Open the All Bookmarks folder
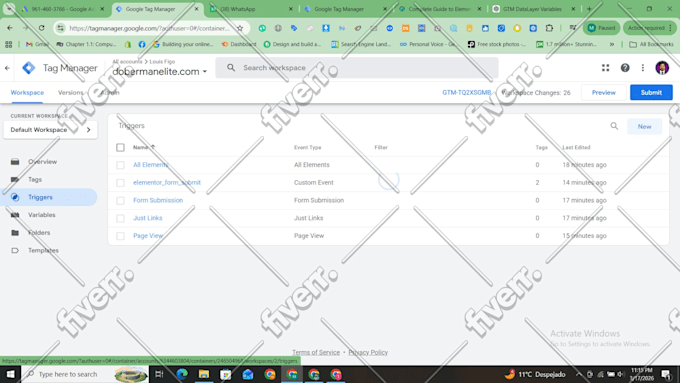680x383 pixels. click(651, 44)
